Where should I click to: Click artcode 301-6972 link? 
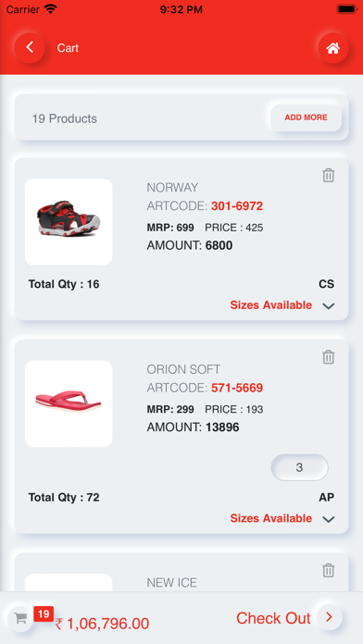pos(237,206)
